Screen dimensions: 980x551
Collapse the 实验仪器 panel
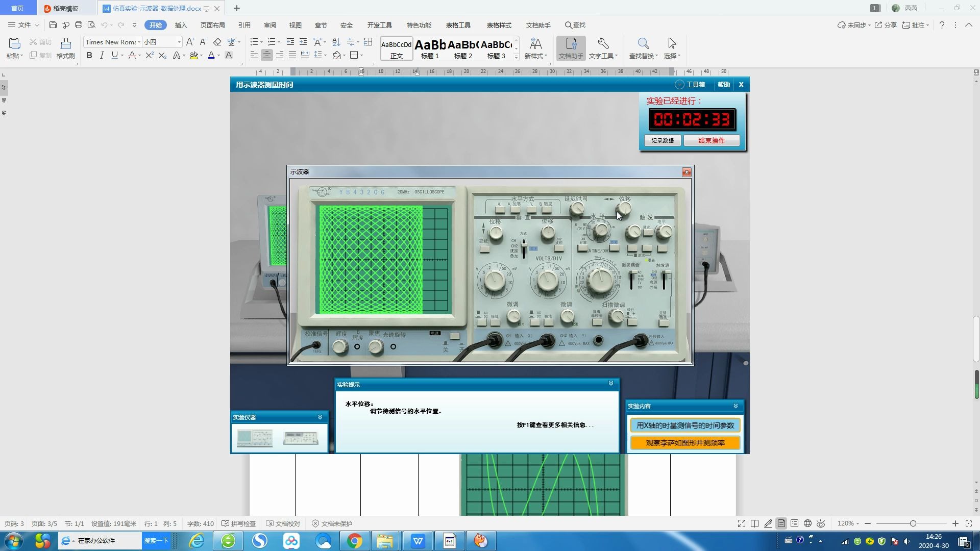point(321,416)
